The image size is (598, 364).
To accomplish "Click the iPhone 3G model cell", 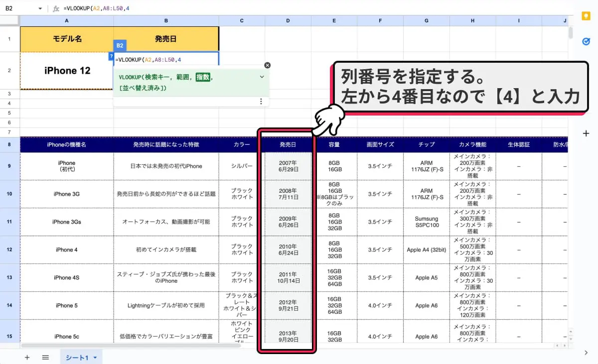I will point(67,194).
